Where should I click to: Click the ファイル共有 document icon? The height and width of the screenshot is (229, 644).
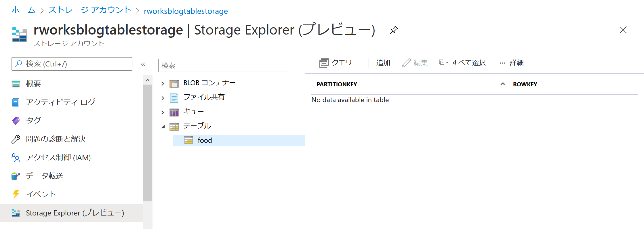174,98
